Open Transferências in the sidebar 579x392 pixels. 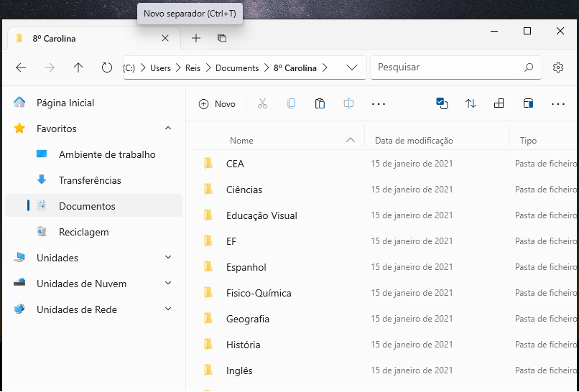click(94, 180)
